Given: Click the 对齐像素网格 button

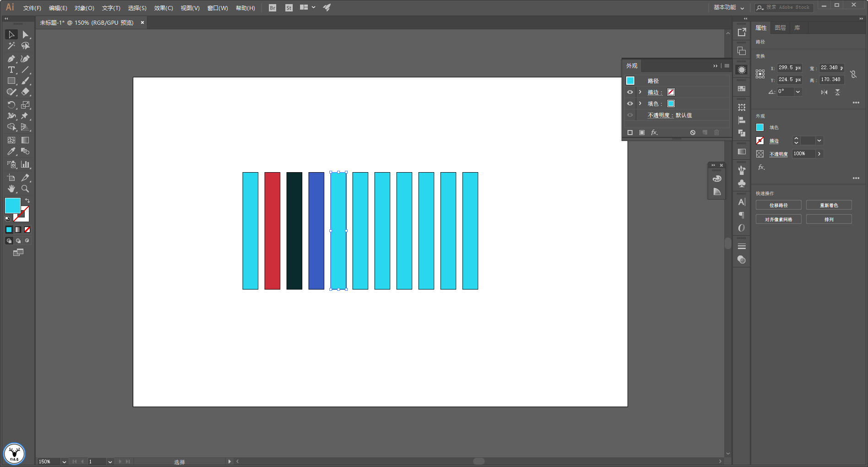Looking at the screenshot, I should tap(779, 219).
